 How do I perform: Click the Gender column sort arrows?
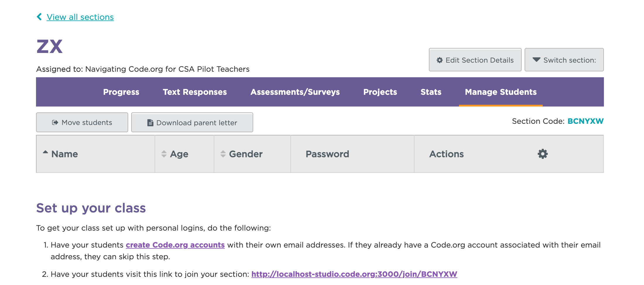223,154
